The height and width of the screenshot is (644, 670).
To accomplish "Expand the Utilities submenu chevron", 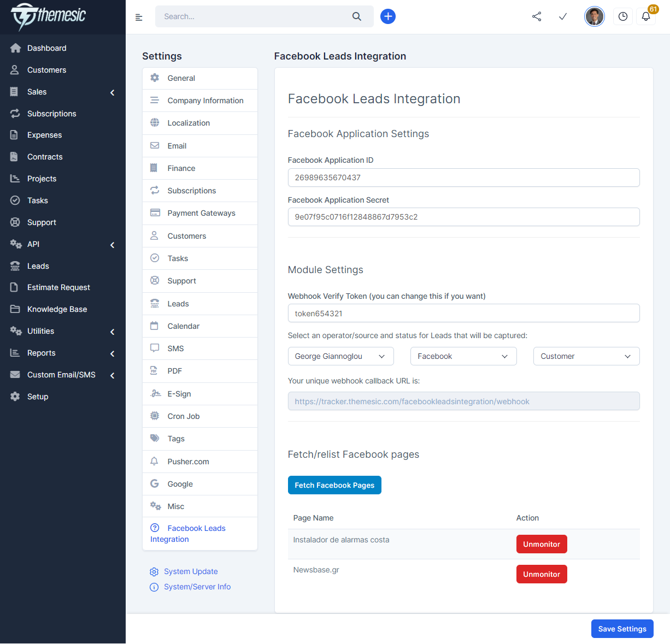I will (113, 332).
